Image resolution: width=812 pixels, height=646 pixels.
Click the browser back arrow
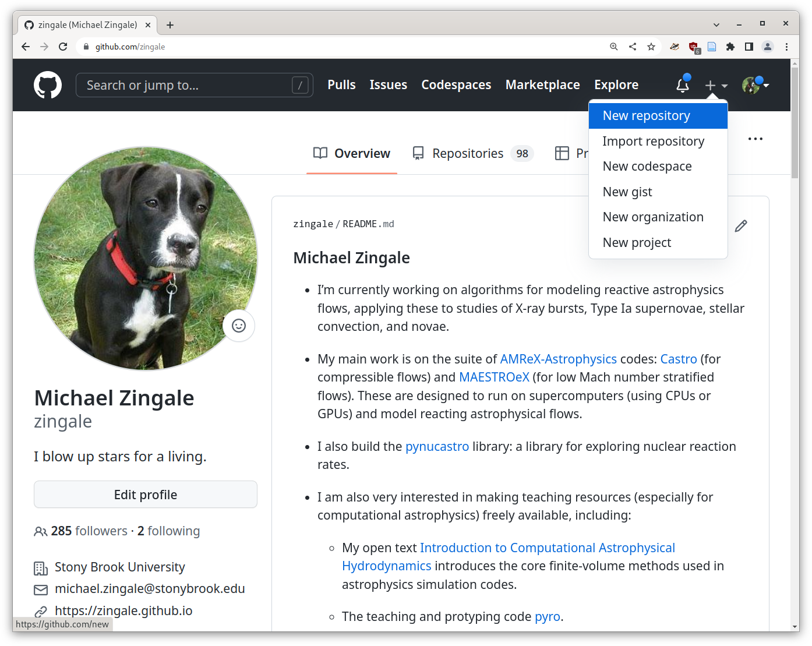point(26,47)
